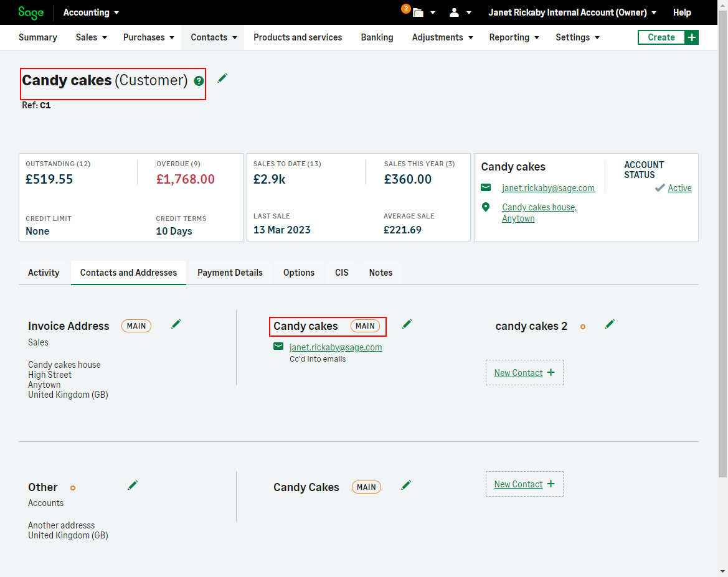Click the user profile icon in header

pyautogui.click(x=454, y=12)
